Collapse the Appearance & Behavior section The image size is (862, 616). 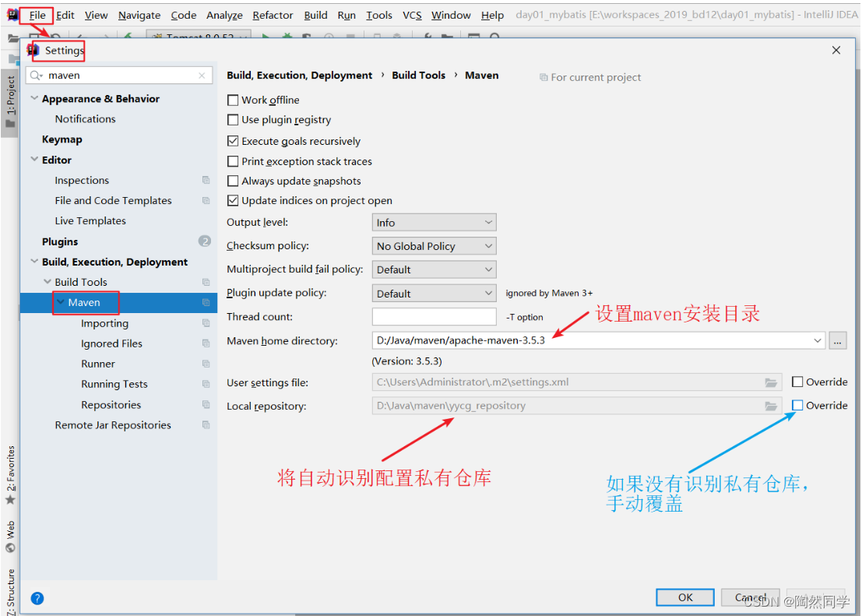click(34, 98)
